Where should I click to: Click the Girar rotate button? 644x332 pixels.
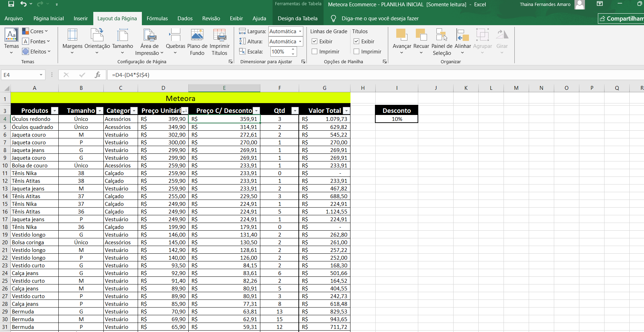pos(502,41)
